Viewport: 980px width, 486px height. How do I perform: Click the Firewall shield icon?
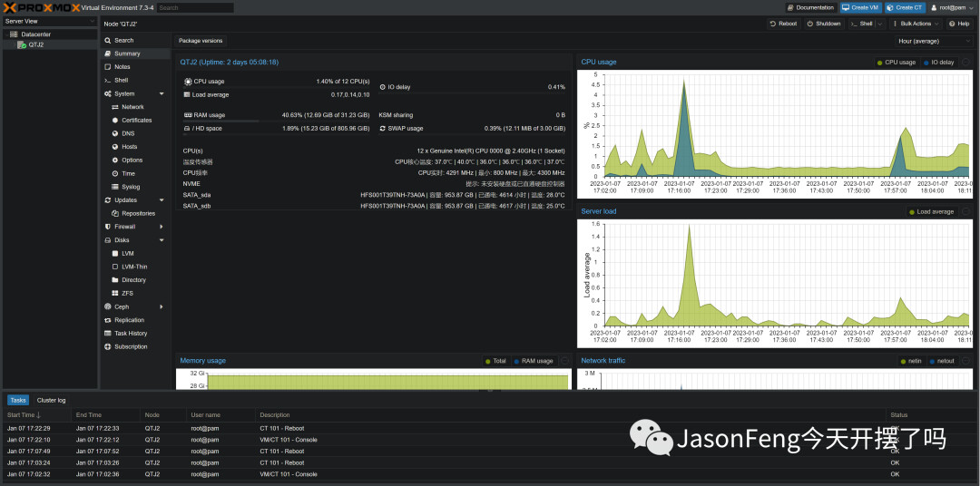107,227
